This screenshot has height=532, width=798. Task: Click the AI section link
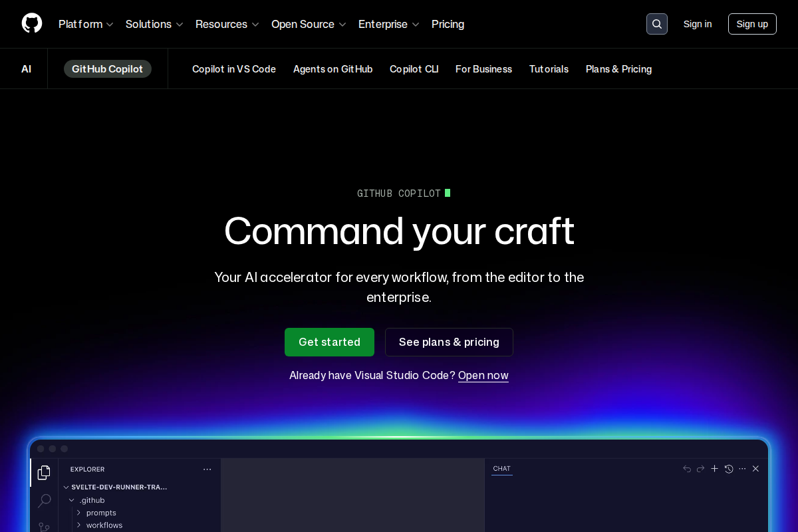pos(26,69)
